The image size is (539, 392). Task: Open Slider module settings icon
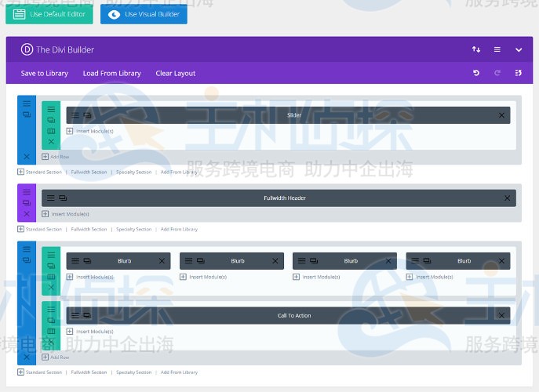click(75, 115)
